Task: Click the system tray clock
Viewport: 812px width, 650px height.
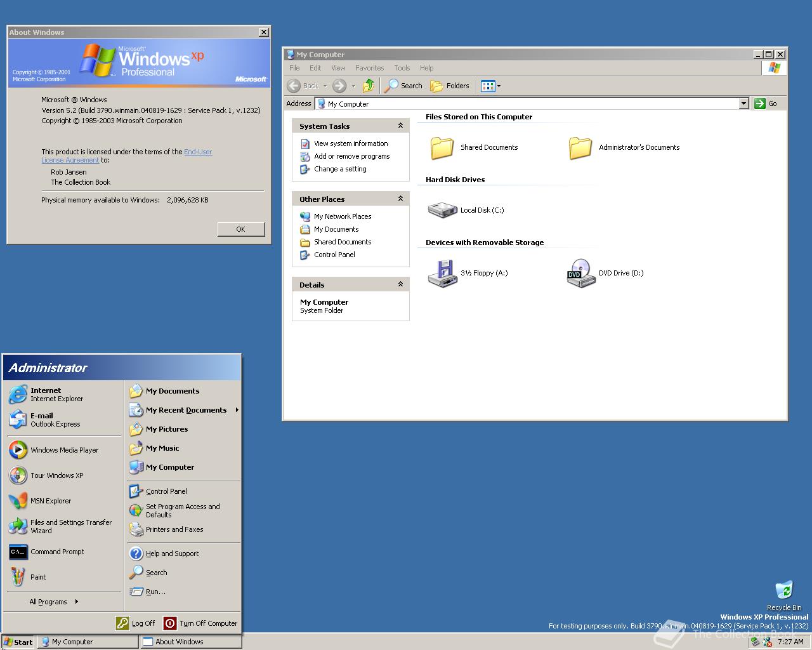Action: tap(790, 642)
